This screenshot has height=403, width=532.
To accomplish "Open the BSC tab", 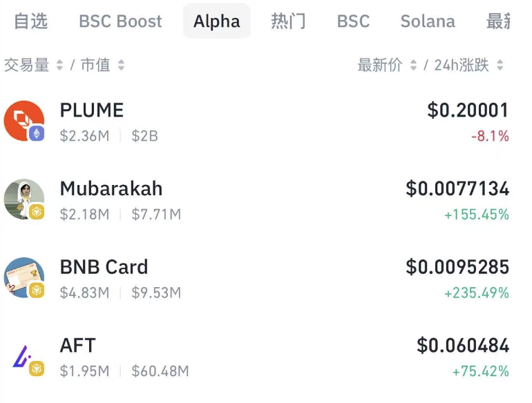I will click(353, 21).
